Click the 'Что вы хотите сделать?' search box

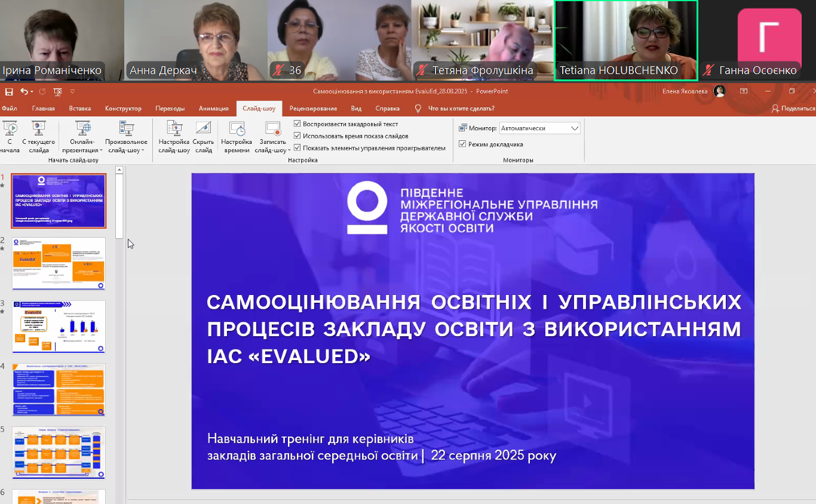coord(461,109)
